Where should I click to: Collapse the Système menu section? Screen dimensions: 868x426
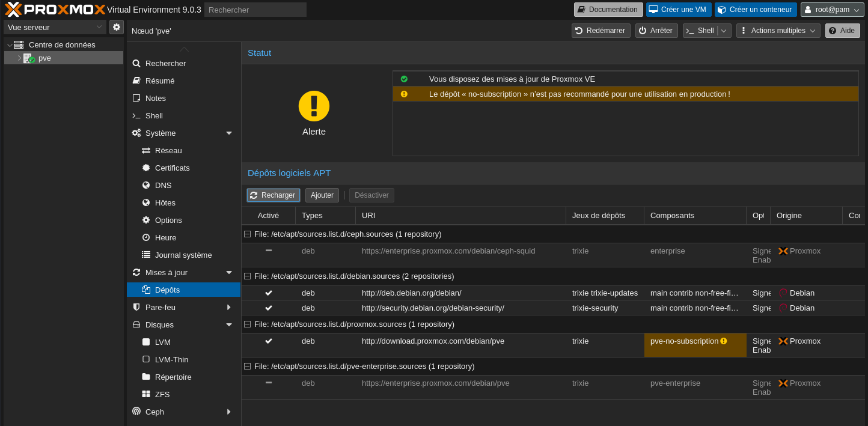[229, 133]
